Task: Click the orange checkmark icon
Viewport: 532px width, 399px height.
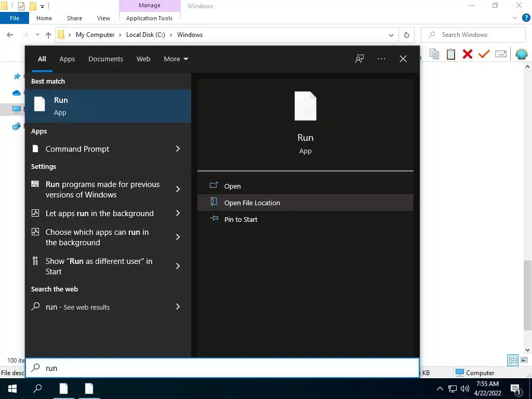Action: point(484,54)
